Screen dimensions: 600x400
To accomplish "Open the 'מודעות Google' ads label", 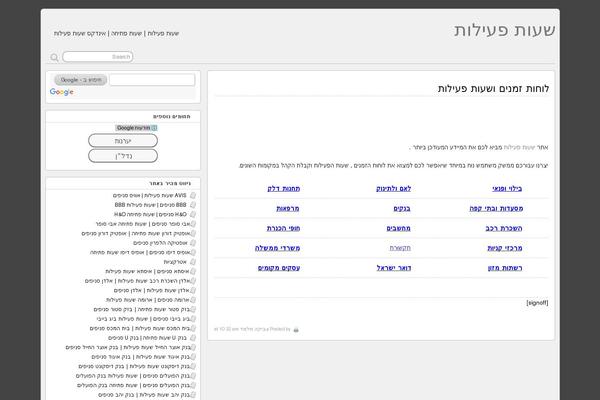I will click(134, 128).
